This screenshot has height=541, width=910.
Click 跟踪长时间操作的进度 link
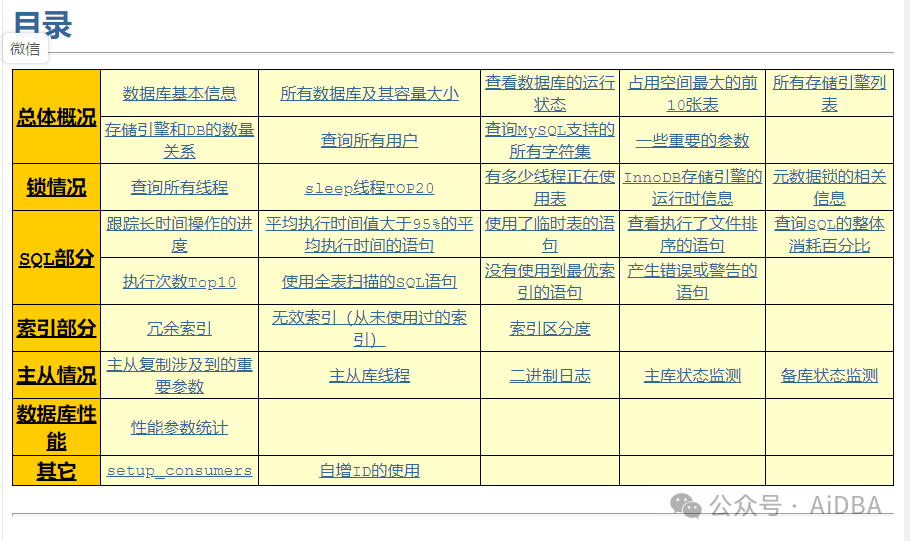(x=179, y=235)
